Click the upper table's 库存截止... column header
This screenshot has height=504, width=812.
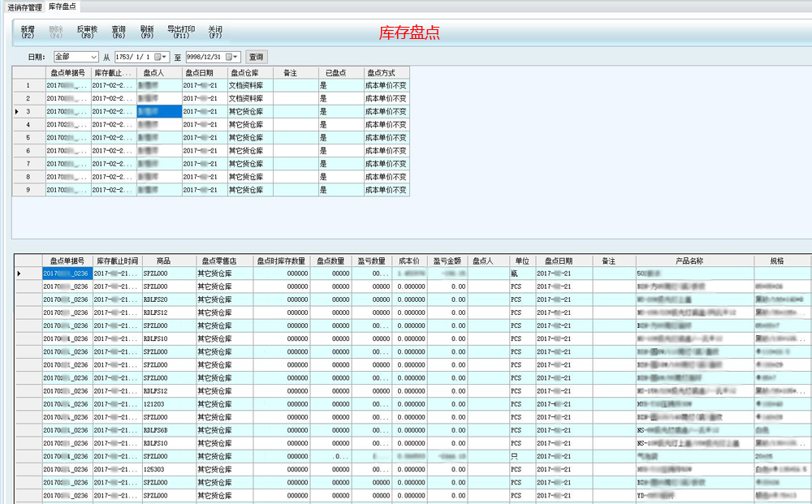pos(114,73)
